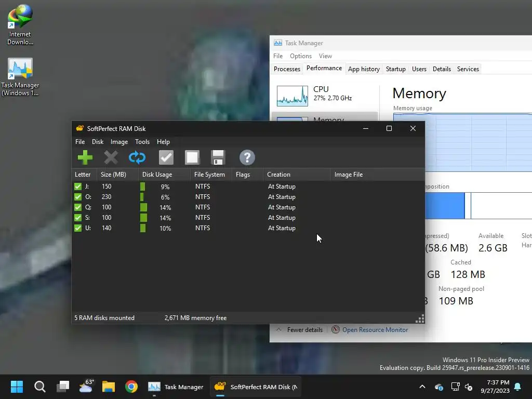Toggle checkbox for RAM disk S:

point(78,218)
